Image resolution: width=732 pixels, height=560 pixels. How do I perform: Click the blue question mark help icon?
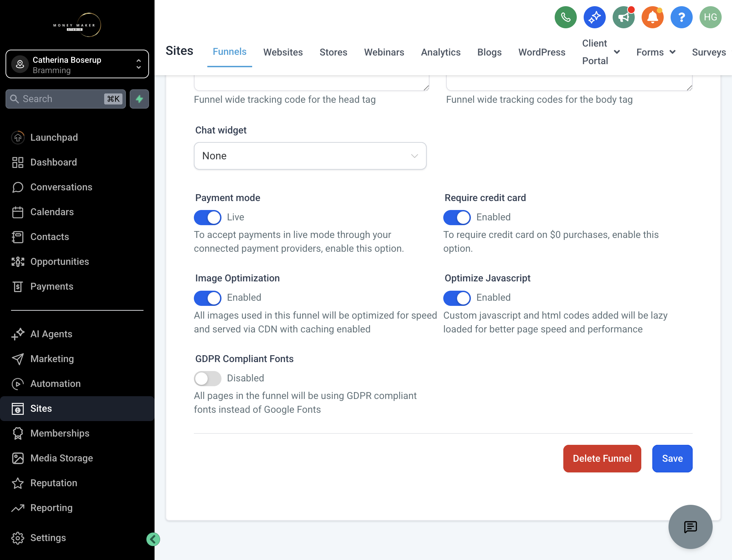pos(682,17)
